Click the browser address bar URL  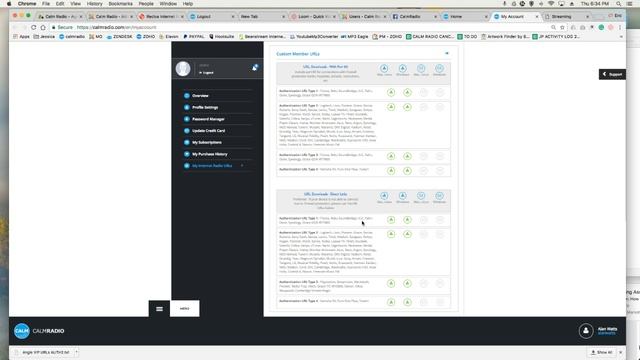point(117,27)
